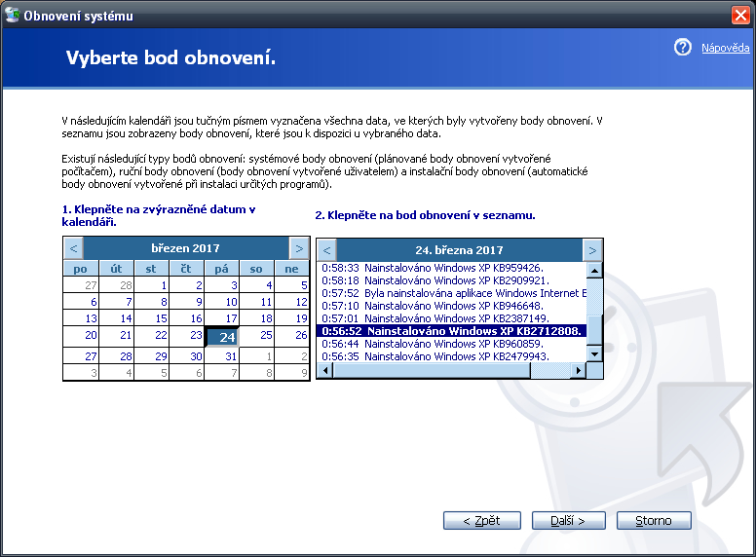
Task: Click the 24. března 2017 list header
Action: 460,250
